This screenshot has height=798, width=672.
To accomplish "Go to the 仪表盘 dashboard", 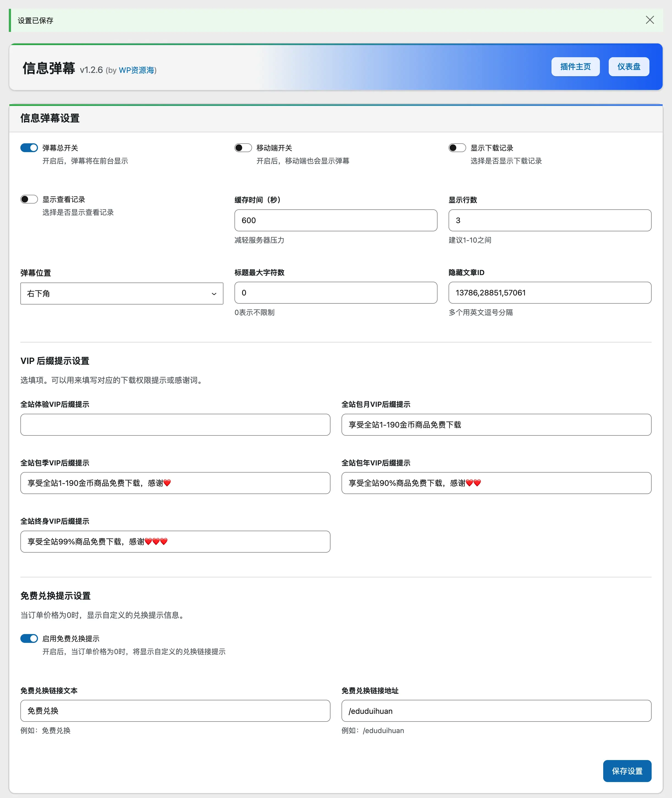I will click(629, 67).
